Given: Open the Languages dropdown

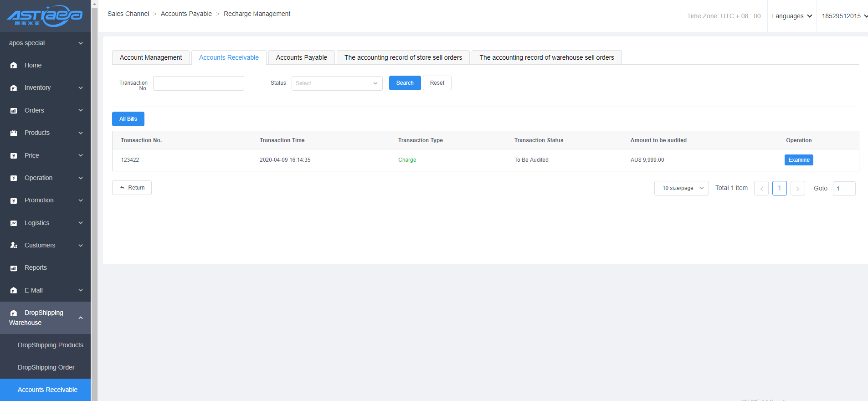Looking at the screenshot, I should point(791,16).
